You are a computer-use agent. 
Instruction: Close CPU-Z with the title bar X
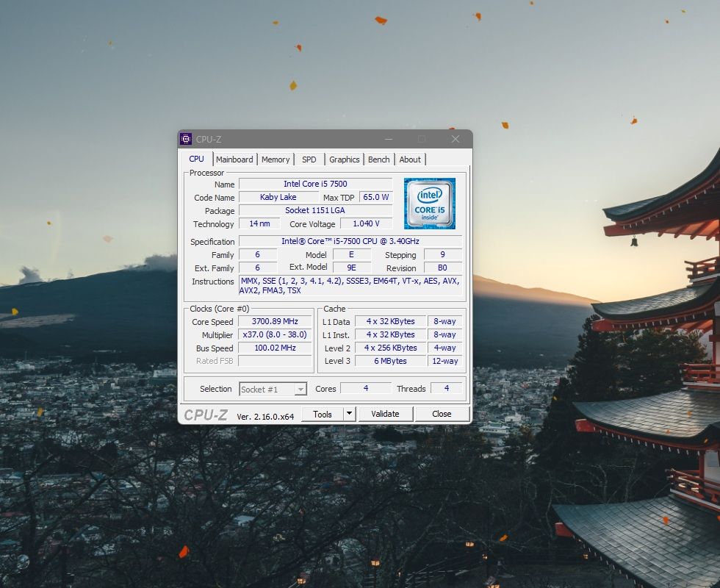coord(455,139)
